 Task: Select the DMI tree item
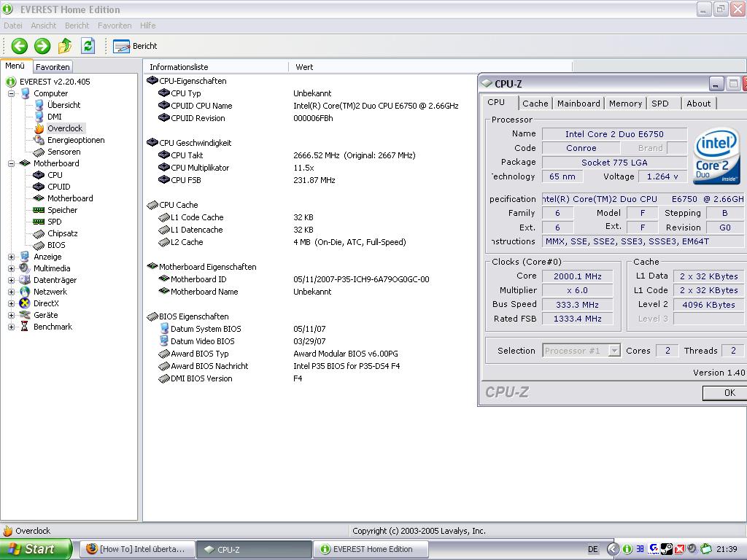click(x=54, y=117)
